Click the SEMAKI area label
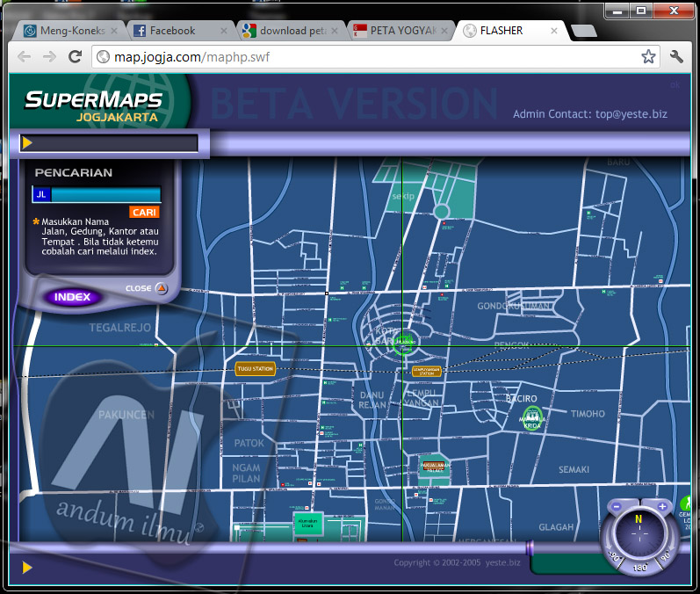 tap(574, 469)
